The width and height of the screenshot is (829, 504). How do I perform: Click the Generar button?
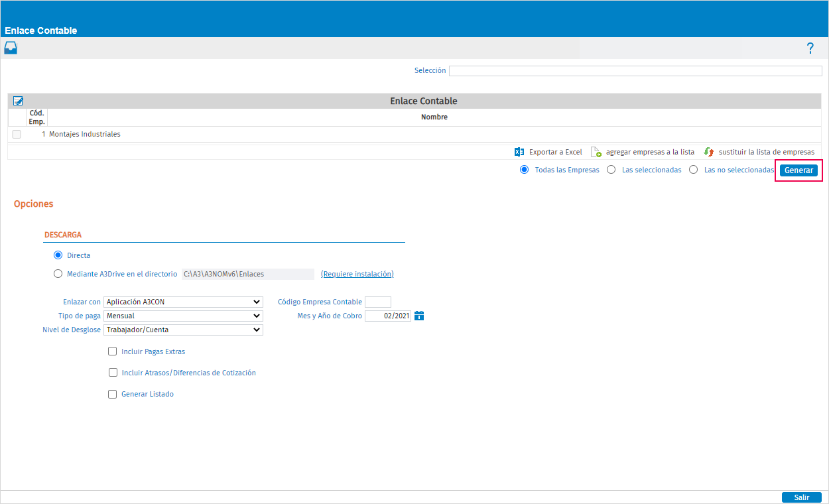(798, 170)
